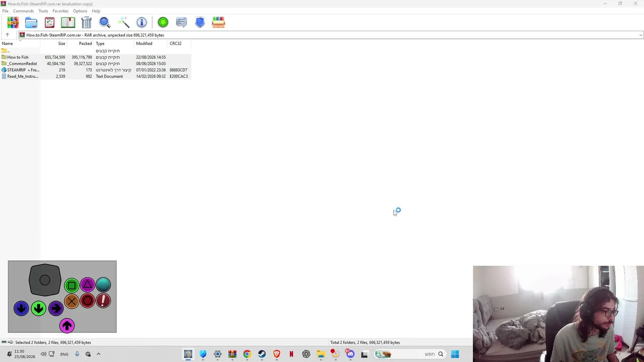The image size is (644, 362).
Task: Run the Test archive toolbar icon
Action: tap(49, 22)
